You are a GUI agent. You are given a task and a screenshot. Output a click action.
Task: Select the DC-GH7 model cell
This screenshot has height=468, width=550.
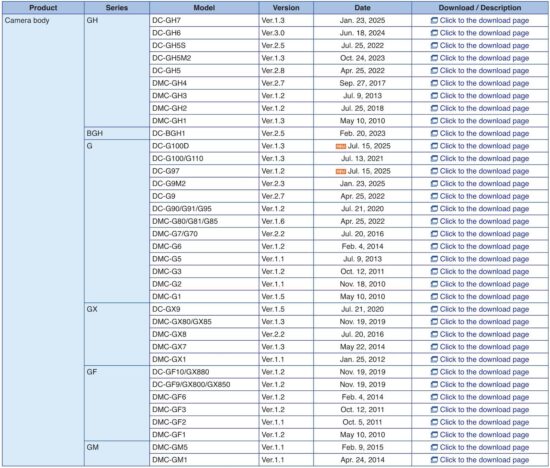point(204,20)
